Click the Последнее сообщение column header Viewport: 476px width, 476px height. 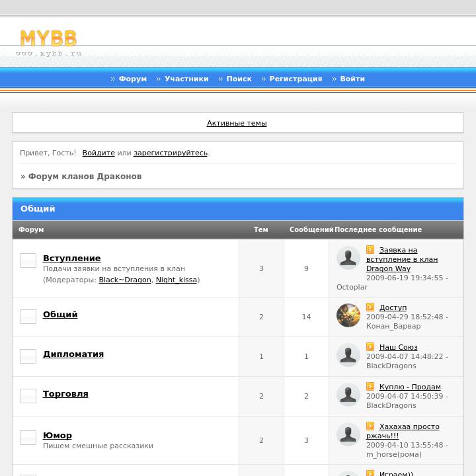click(x=378, y=229)
